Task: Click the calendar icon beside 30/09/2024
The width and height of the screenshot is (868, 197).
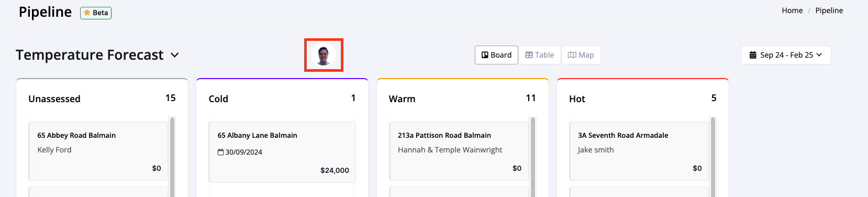Action: point(220,152)
